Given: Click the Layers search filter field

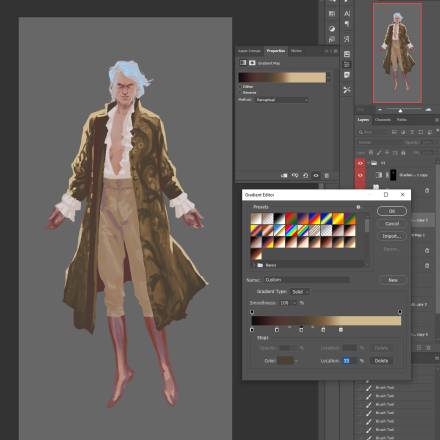Looking at the screenshot, I should [x=373, y=132].
